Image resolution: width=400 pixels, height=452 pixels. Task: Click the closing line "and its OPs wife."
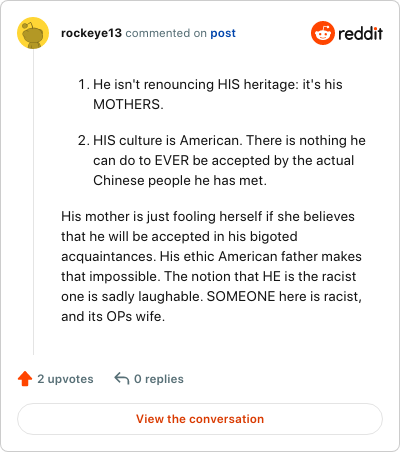(x=113, y=316)
